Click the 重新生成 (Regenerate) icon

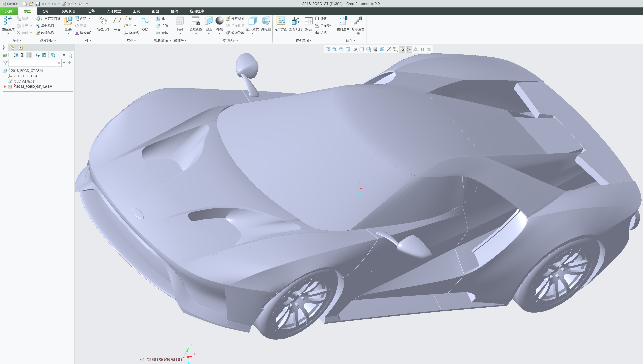click(x=8, y=21)
